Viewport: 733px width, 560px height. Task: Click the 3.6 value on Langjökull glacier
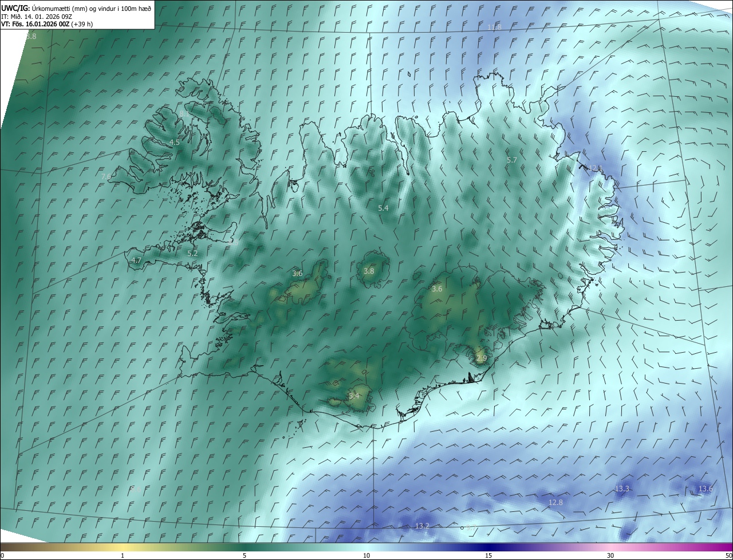[297, 274]
